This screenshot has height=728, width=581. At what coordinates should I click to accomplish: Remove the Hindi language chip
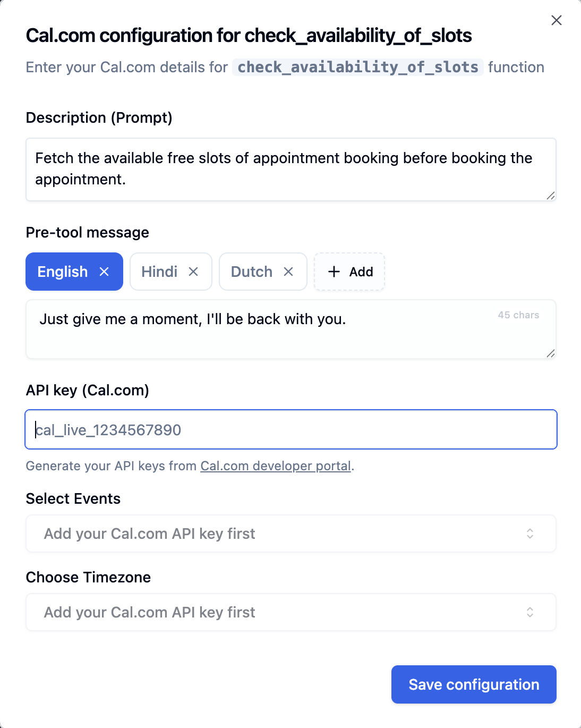pyautogui.click(x=193, y=272)
